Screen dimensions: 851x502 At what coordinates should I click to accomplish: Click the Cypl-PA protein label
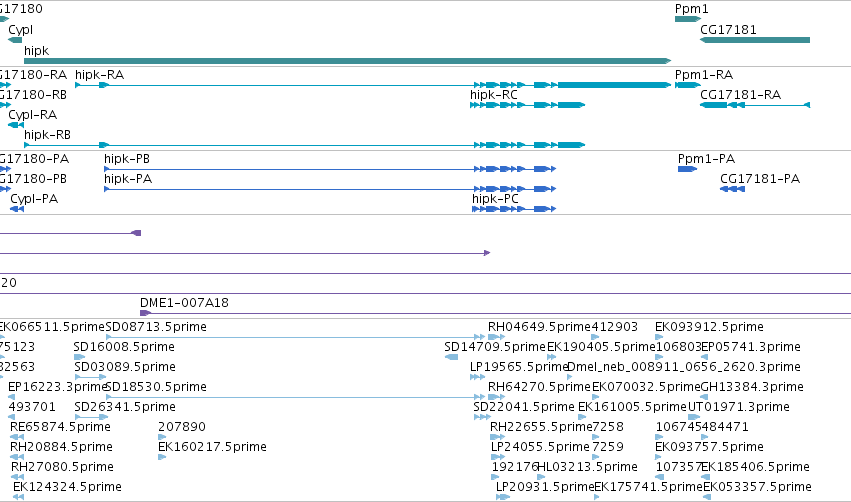(34, 199)
